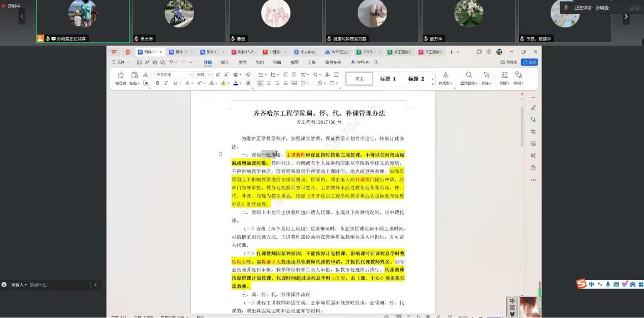Click the bulleted list icon

[x=261, y=75]
